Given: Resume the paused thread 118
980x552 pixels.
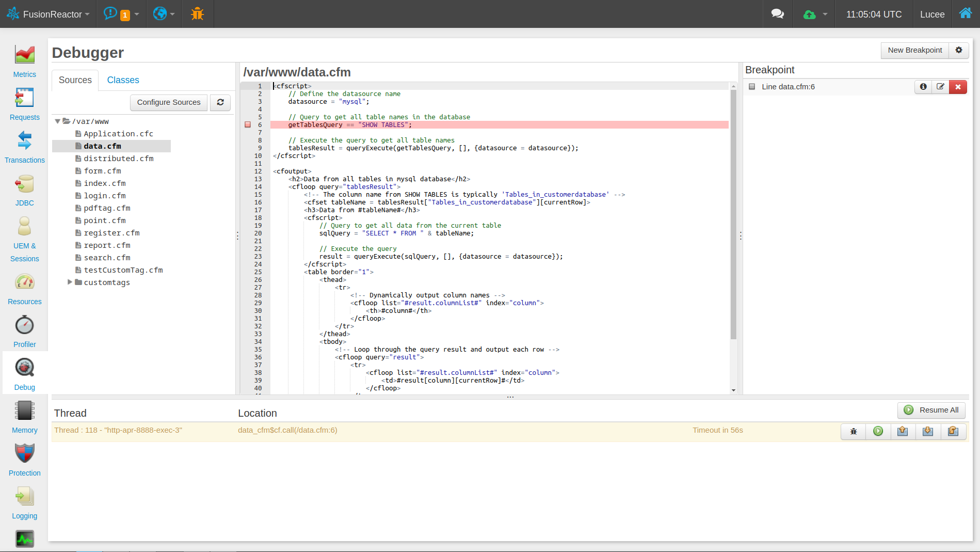Looking at the screenshot, I should [878, 431].
